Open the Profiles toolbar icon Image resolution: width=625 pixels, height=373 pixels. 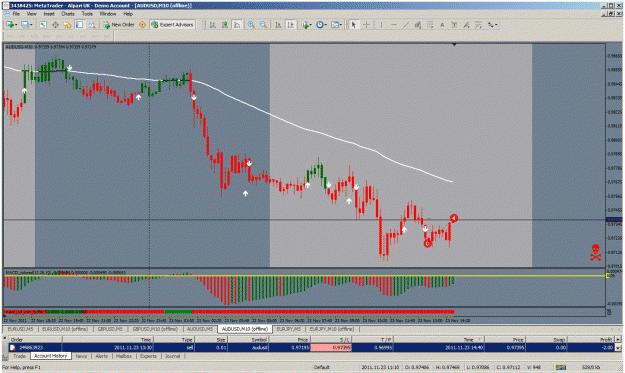tap(26, 25)
